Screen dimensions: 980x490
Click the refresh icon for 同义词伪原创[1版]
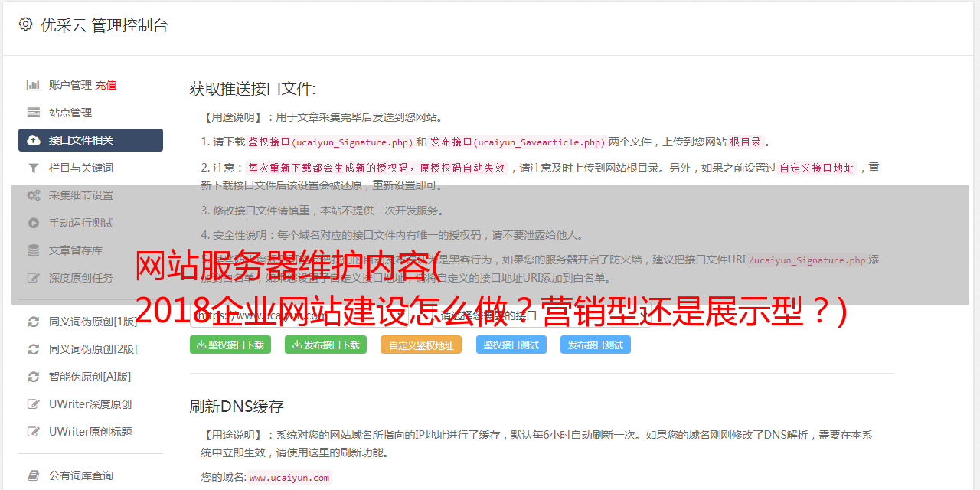34,322
